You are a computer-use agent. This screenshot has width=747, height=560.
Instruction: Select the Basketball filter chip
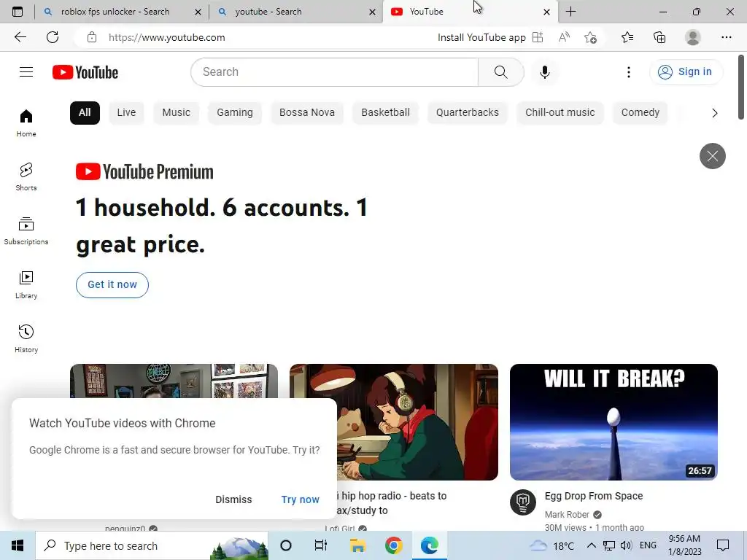(385, 113)
